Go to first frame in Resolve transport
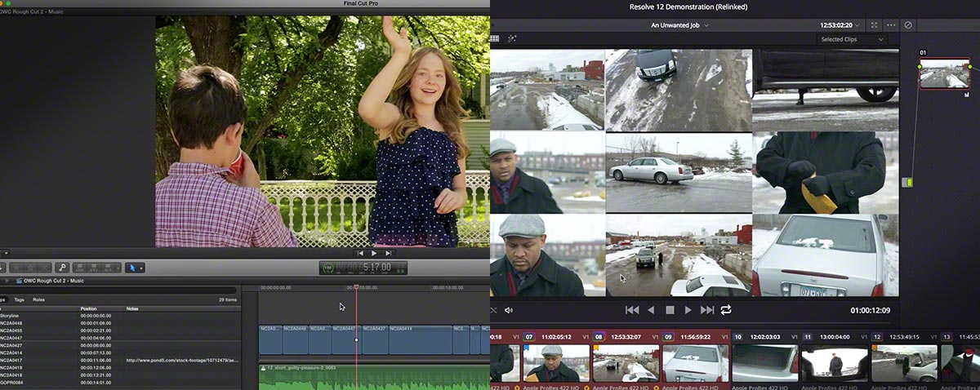Image resolution: width=980 pixels, height=390 pixels. (631, 310)
